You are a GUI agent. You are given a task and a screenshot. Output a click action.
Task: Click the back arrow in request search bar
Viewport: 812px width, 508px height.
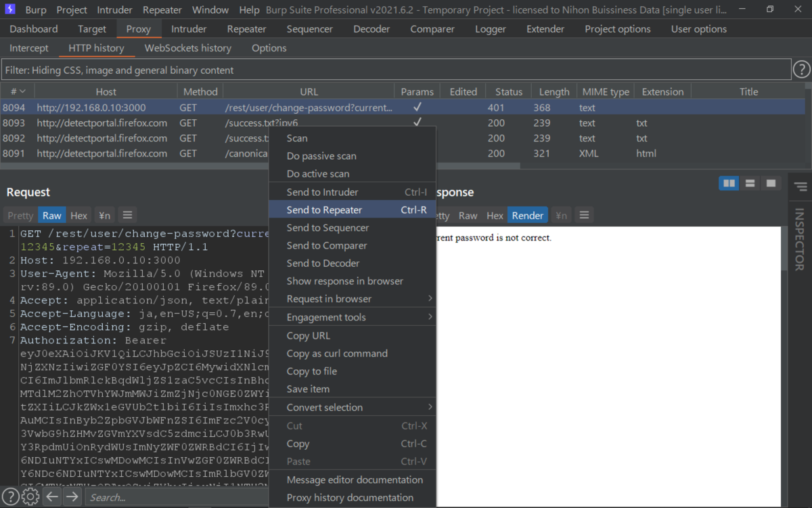tap(52, 497)
